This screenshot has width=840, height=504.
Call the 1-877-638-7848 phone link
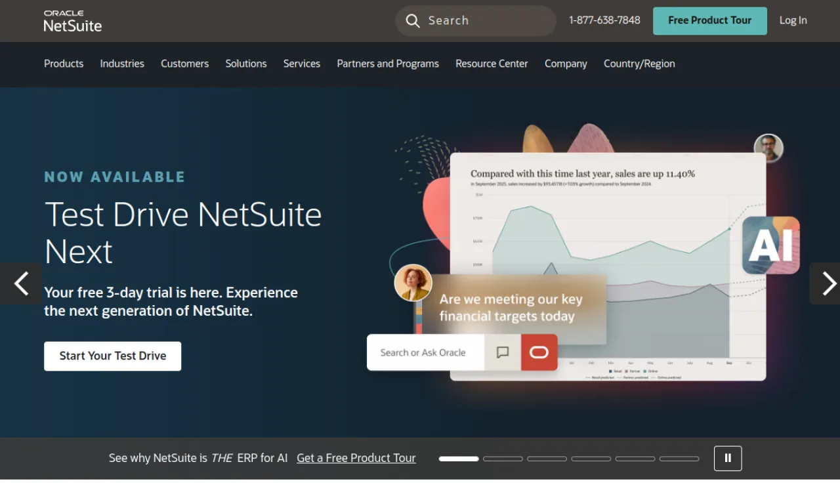(604, 20)
